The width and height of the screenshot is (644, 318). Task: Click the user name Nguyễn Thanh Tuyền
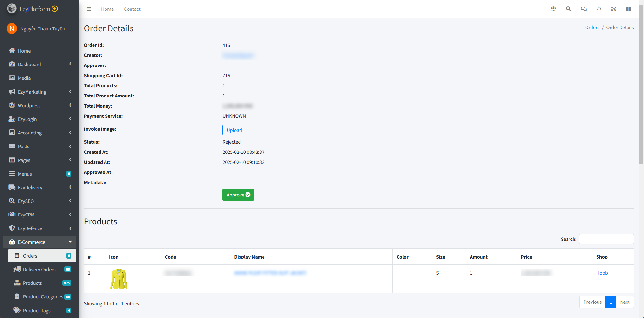click(x=43, y=29)
